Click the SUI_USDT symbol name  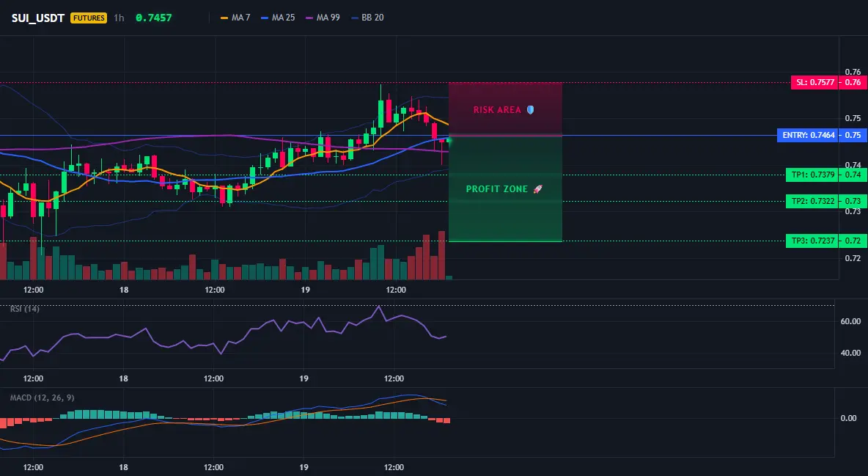[38, 18]
